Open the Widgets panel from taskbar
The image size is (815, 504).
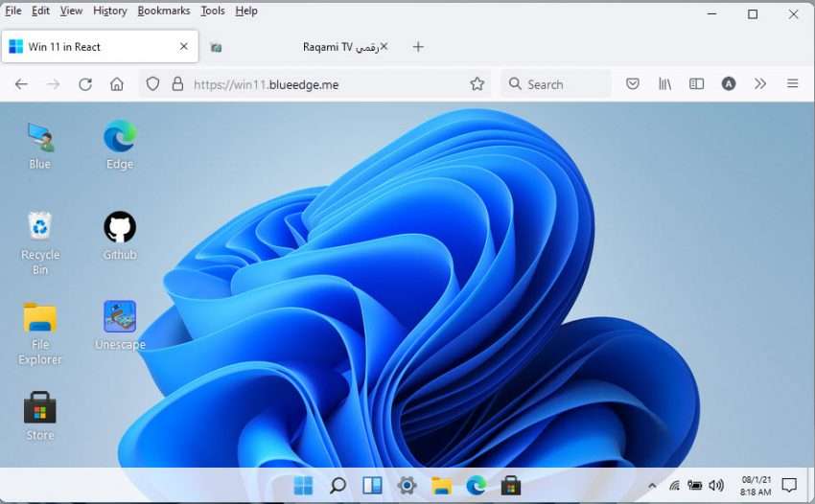coord(372,486)
